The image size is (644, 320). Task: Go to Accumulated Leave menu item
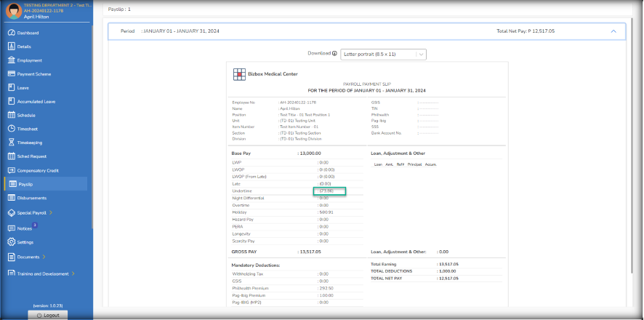(35, 101)
